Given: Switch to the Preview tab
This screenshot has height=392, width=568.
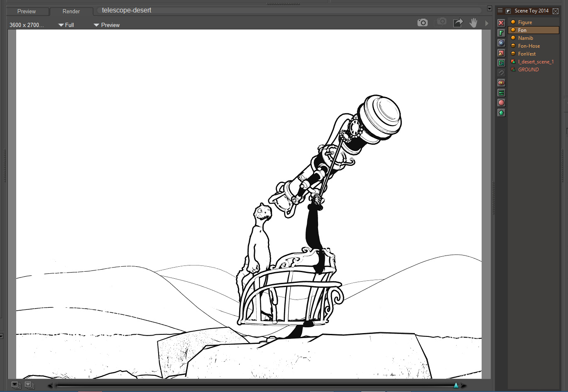Looking at the screenshot, I should tap(27, 12).
